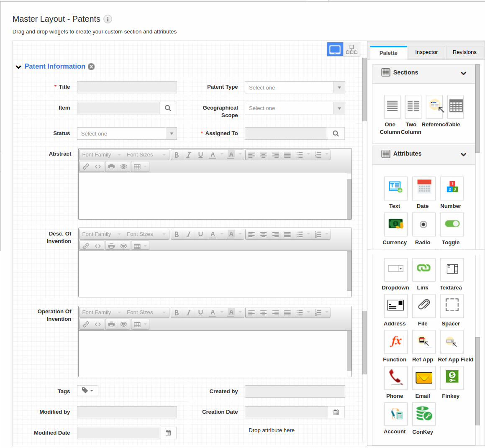Image resolution: width=485 pixels, height=448 pixels.
Task: Open text color in Desc. Of Invention editor
Action: [x=213, y=234]
